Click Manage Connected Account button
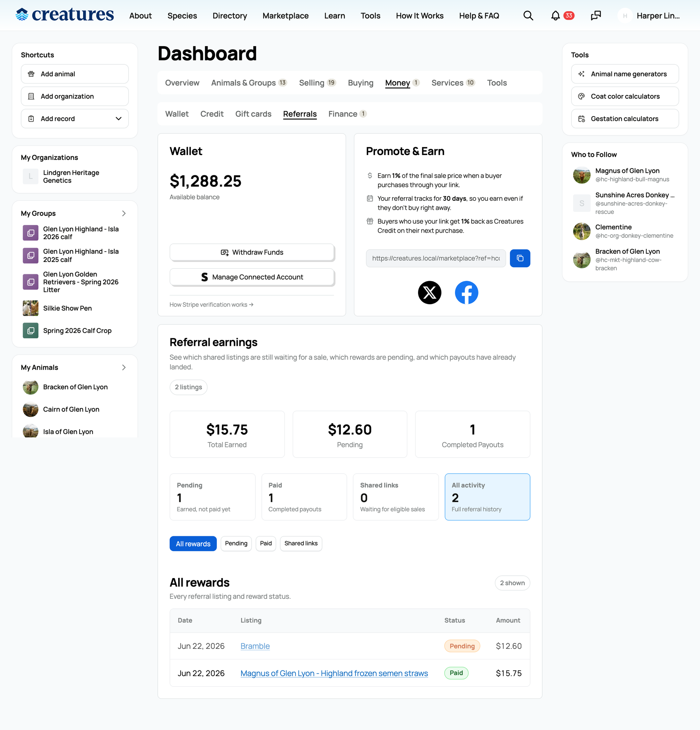Image resolution: width=700 pixels, height=730 pixels. click(252, 277)
